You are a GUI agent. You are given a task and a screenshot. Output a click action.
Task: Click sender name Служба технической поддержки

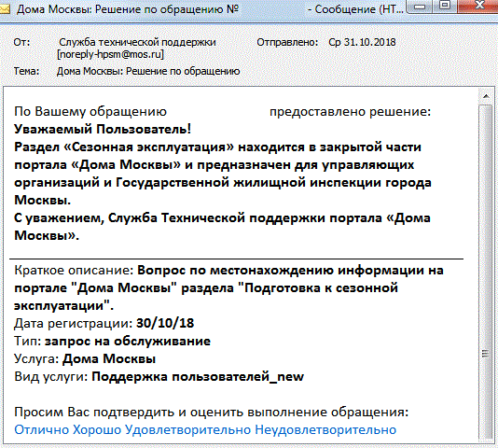pos(137,42)
